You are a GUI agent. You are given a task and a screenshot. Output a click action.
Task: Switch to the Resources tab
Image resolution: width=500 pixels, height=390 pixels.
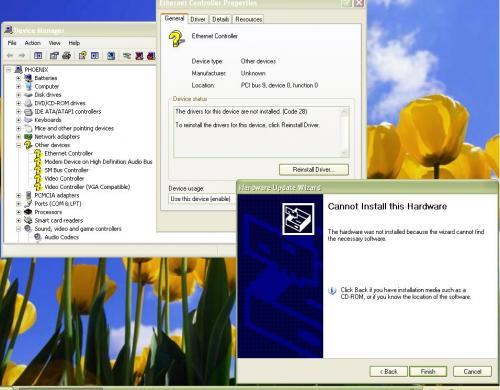coord(248,19)
